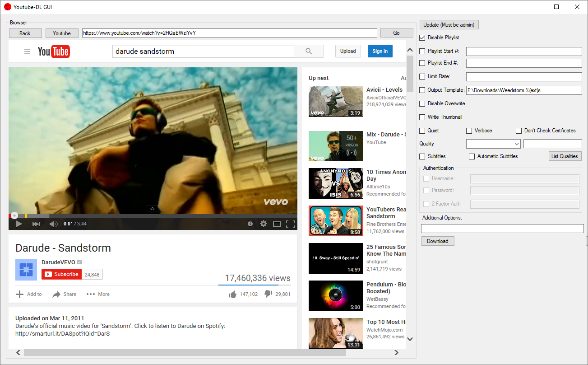Click the Share arrow icon
Image resolution: width=588 pixels, height=365 pixels.
point(56,294)
